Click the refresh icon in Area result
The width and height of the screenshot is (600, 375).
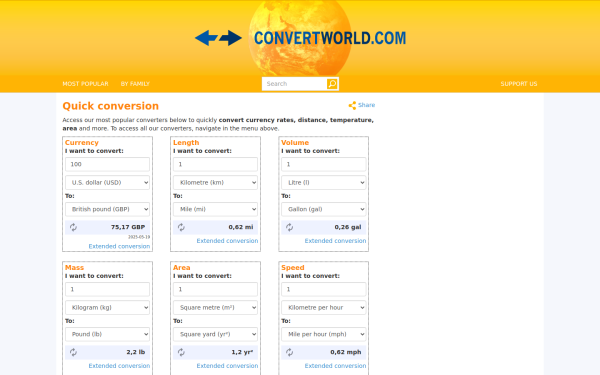coord(181,352)
